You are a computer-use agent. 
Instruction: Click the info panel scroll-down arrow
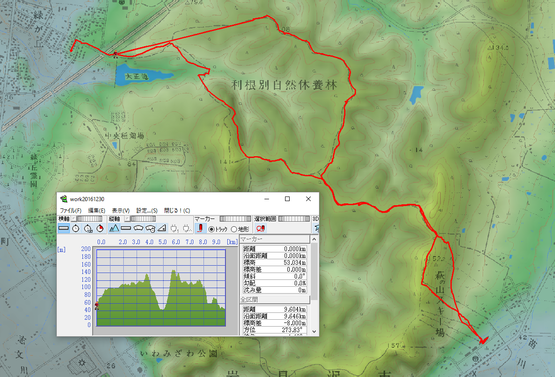(314, 332)
